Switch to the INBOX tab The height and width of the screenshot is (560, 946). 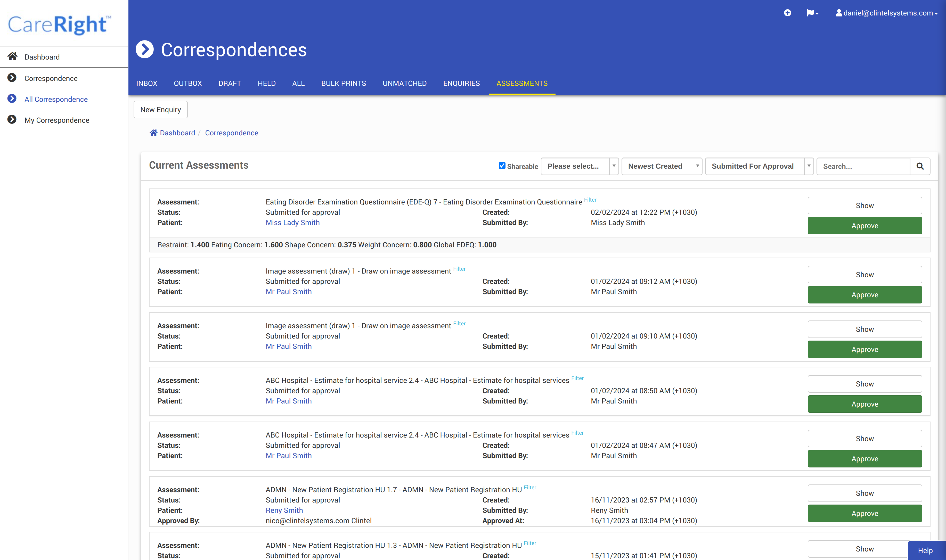(146, 83)
